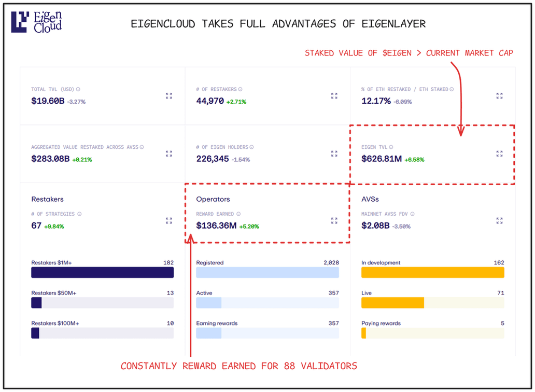The width and height of the screenshot is (535, 392).
Task: Open info tooltip for Aggregated Value Restaked
Action: pyautogui.click(x=142, y=147)
